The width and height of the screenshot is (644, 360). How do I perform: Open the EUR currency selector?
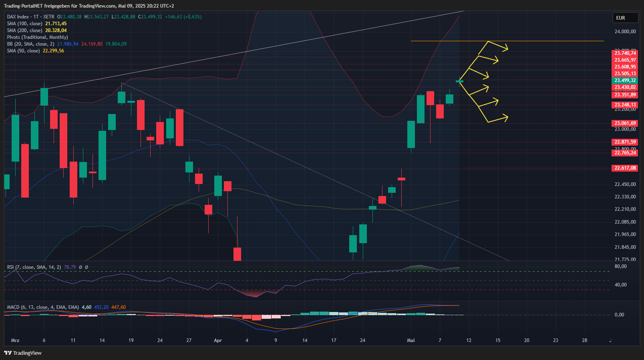[x=625, y=18]
